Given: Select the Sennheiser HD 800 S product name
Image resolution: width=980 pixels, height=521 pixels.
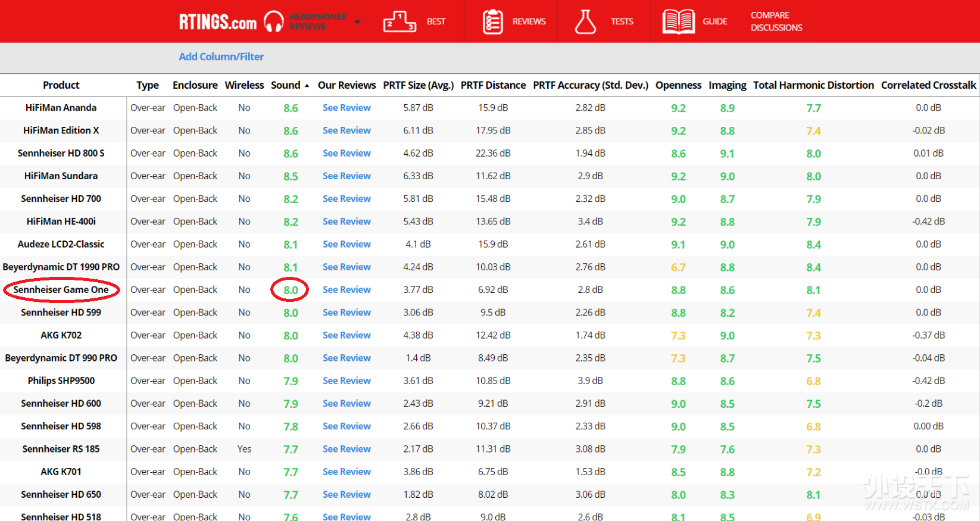Looking at the screenshot, I should [61, 153].
